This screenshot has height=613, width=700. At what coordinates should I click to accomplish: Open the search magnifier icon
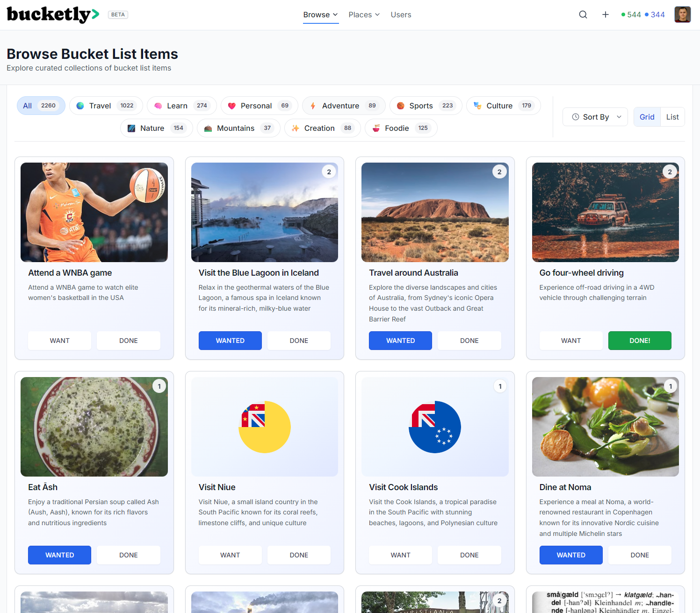click(583, 14)
